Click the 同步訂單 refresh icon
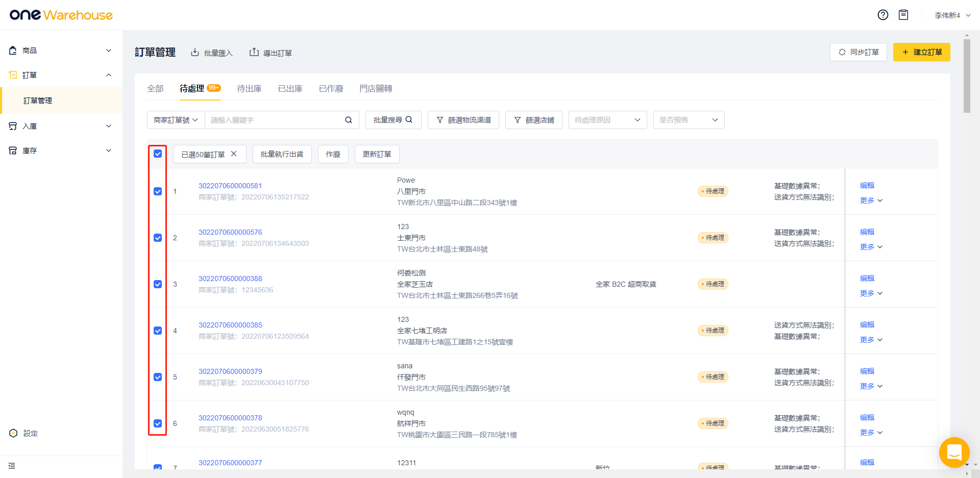 point(842,52)
